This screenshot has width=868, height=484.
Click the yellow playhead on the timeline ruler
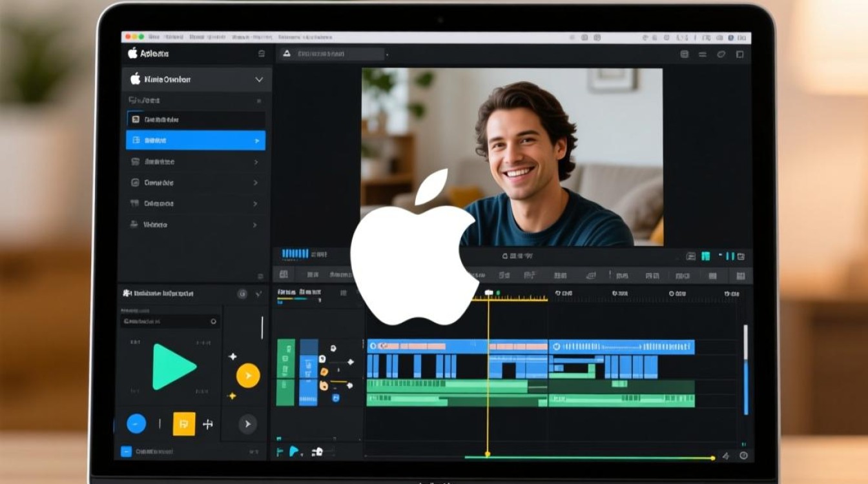click(x=489, y=294)
